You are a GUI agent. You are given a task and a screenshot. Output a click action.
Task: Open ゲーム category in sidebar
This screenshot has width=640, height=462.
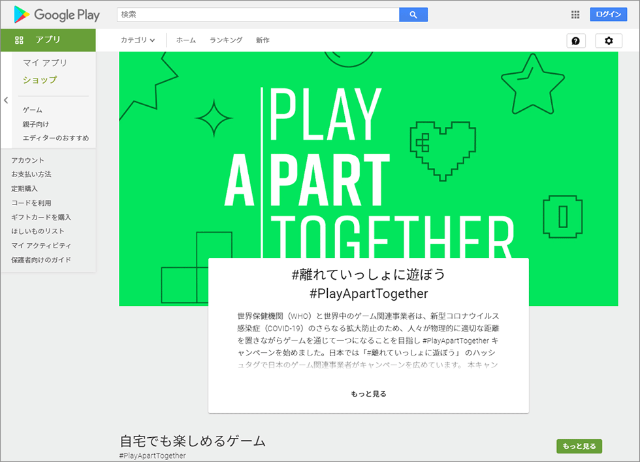[33, 109]
